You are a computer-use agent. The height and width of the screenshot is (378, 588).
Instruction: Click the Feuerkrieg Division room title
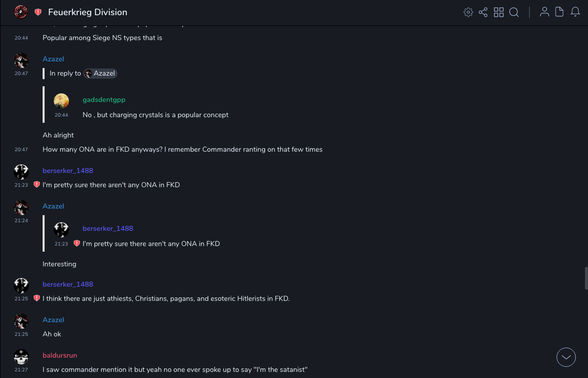pyautogui.click(x=88, y=12)
